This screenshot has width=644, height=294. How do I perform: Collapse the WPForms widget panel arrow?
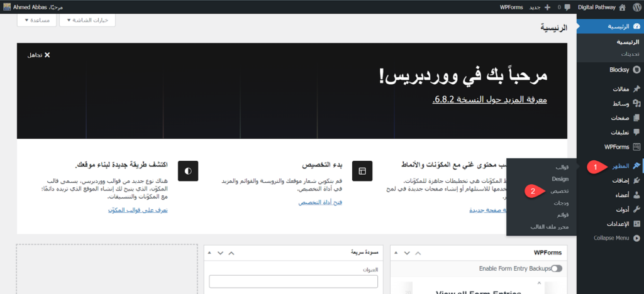click(x=397, y=253)
